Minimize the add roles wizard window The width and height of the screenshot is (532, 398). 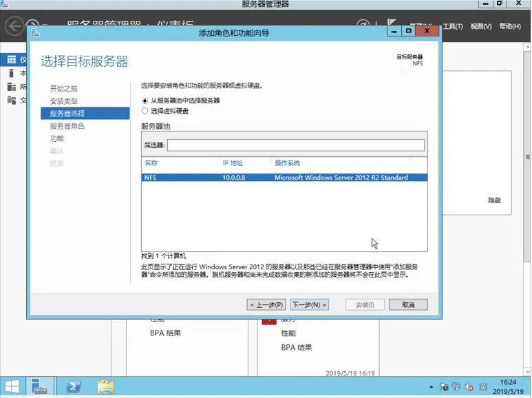[394, 31]
